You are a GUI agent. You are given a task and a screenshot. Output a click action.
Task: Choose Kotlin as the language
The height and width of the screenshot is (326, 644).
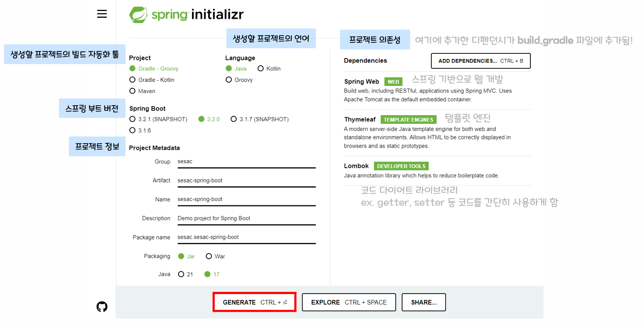(269, 68)
